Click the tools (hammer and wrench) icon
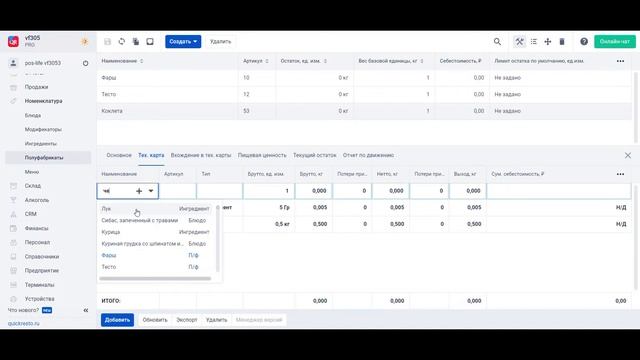640x360 pixels. click(x=519, y=42)
